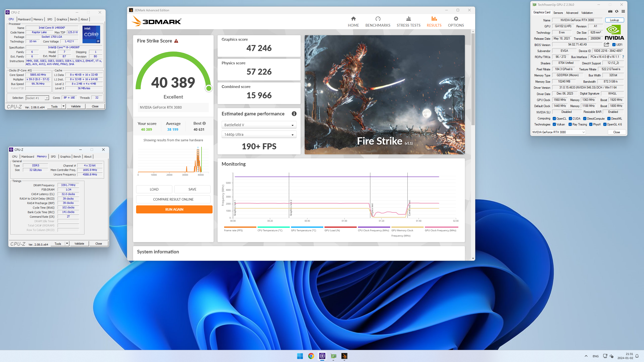This screenshot has width=644, height=362.
Task: Open the Windows Start menu
Action: click(x=300, y=356)
